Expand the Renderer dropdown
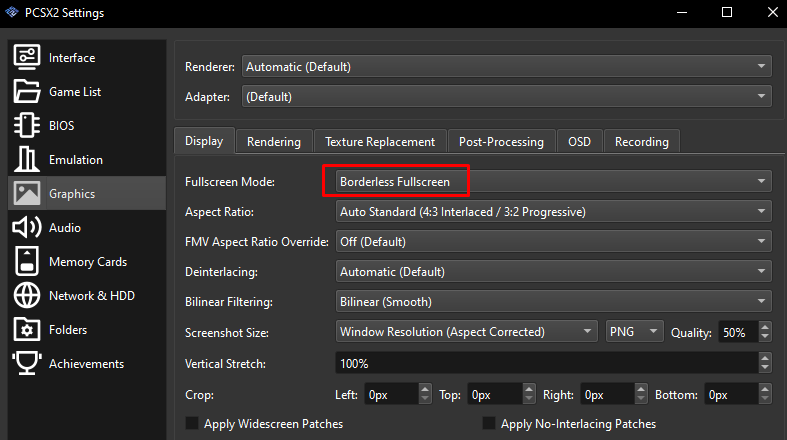 tap(505, 67)
